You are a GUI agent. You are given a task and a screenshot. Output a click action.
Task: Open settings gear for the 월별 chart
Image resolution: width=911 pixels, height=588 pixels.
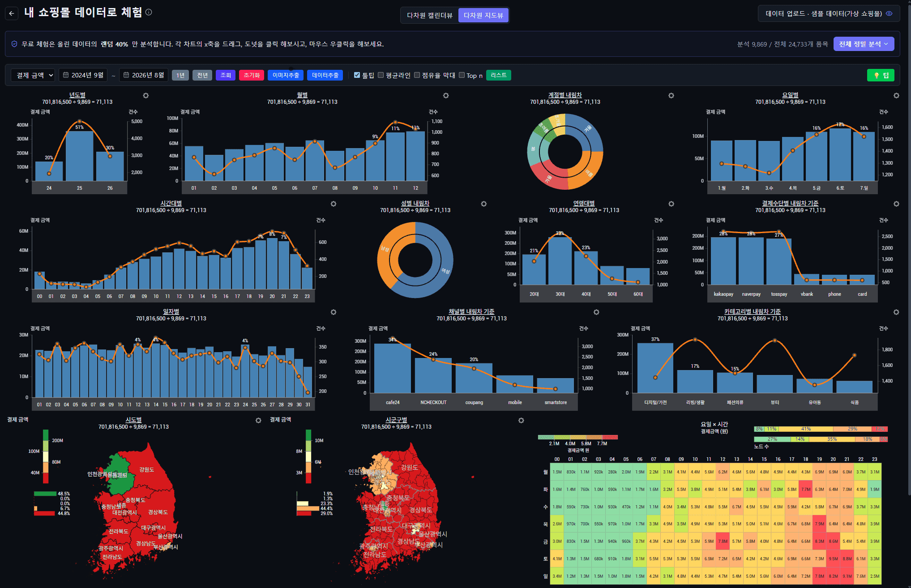446,95
